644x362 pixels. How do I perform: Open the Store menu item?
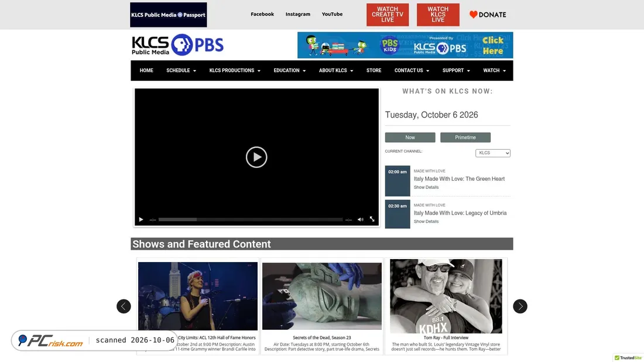point(374,71)
